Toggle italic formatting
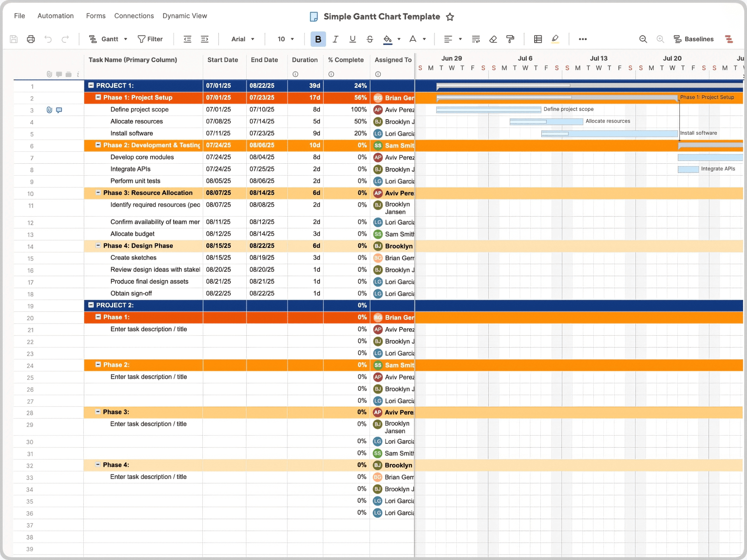Image resolution: width=747 pixels, height=560 pixels. click(x=335, y=39)
